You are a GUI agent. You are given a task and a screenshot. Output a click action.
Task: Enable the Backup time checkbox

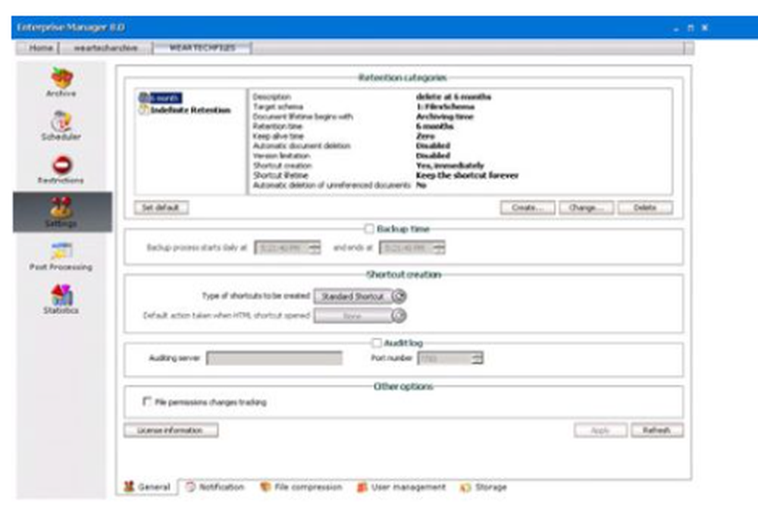point(369,229)
